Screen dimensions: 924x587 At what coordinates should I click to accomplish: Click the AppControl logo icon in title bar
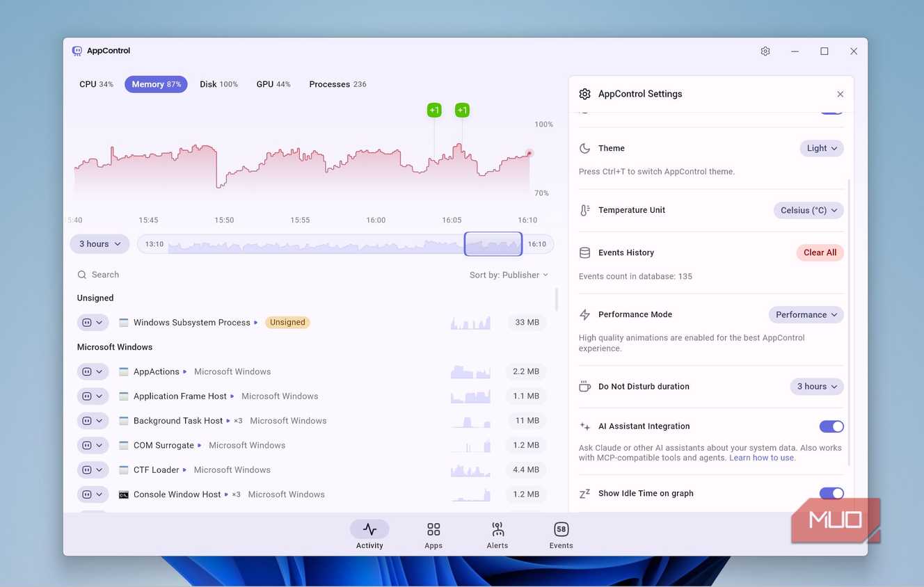click(x=77, y=51)
